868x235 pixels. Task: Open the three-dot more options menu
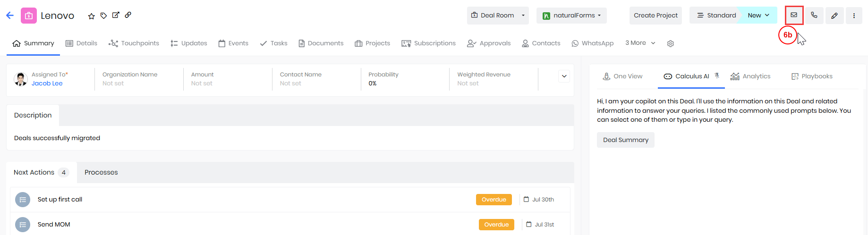pyautogui.click(x=854, y=16)
